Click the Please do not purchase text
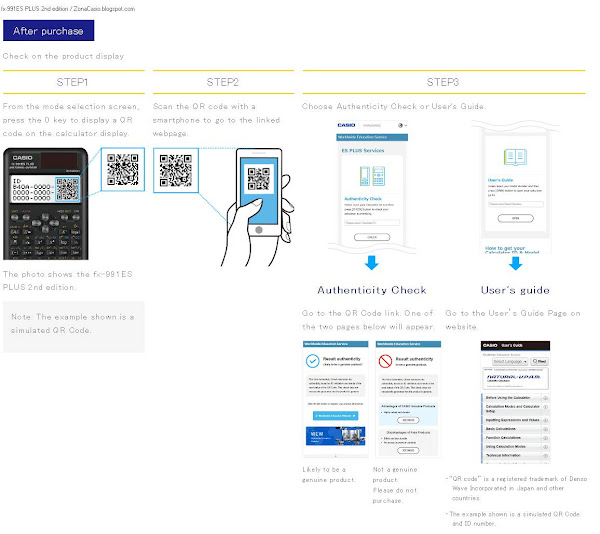 click(x=395, y=495)
